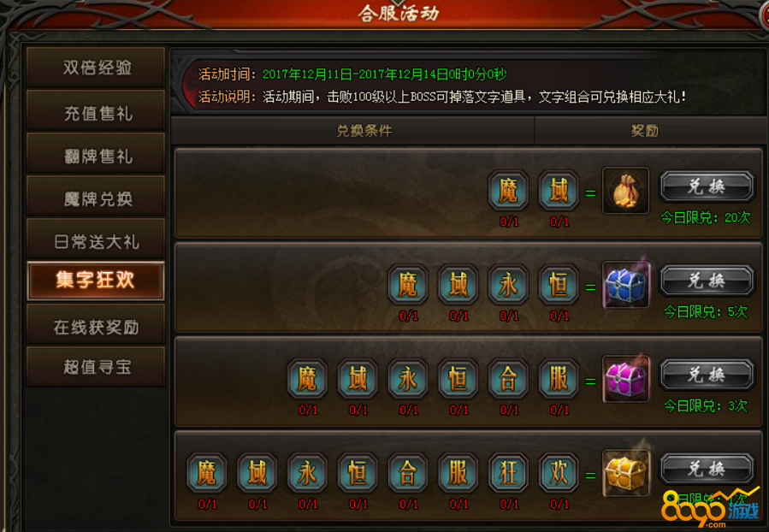The height and width of the screenshot is (532, 769).
Task: Click the gold coin bag reward icon
Action: click(625, 191)
